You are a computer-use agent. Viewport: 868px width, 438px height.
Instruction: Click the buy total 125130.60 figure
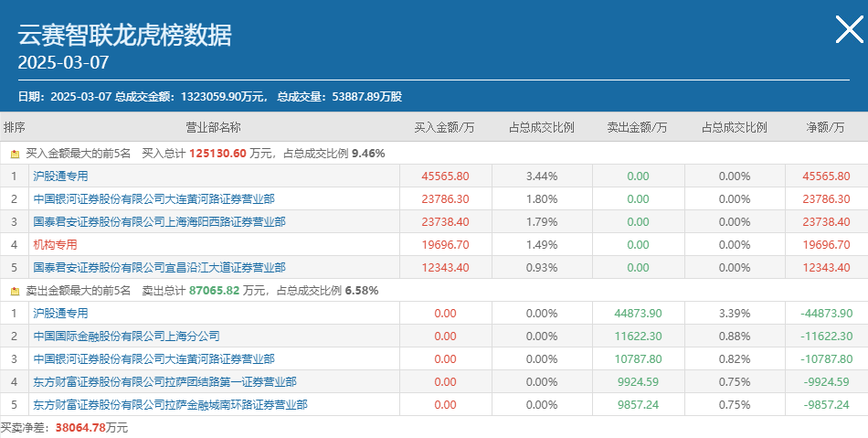coord(217,154)
